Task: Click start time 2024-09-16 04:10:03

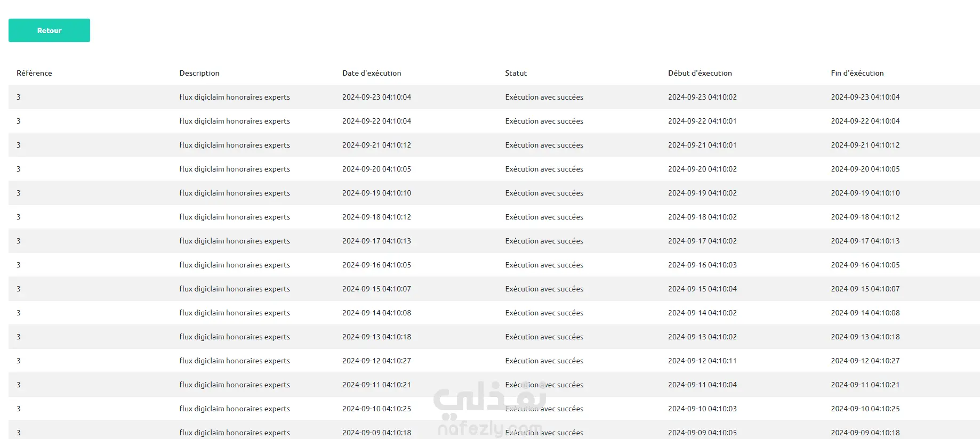Action: [702, 265]
